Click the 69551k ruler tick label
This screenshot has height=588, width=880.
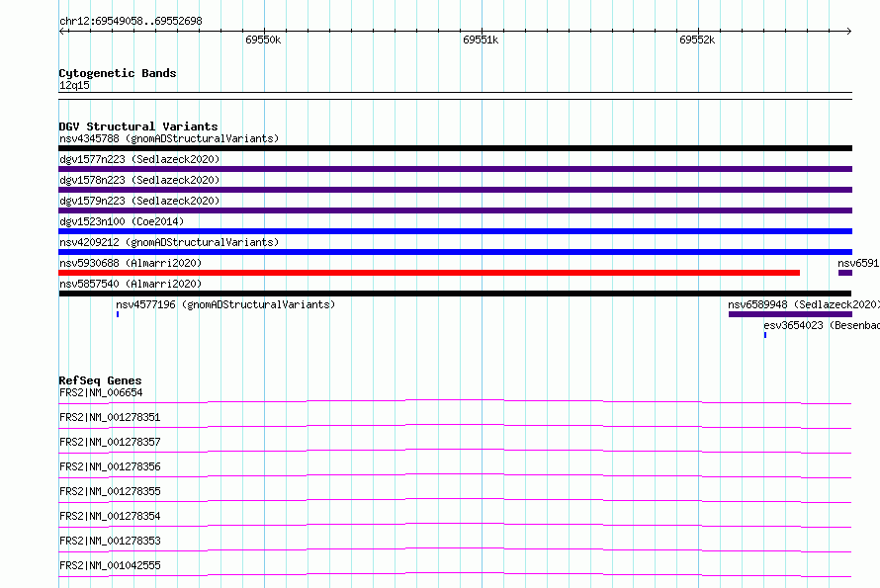pos(481,40)
